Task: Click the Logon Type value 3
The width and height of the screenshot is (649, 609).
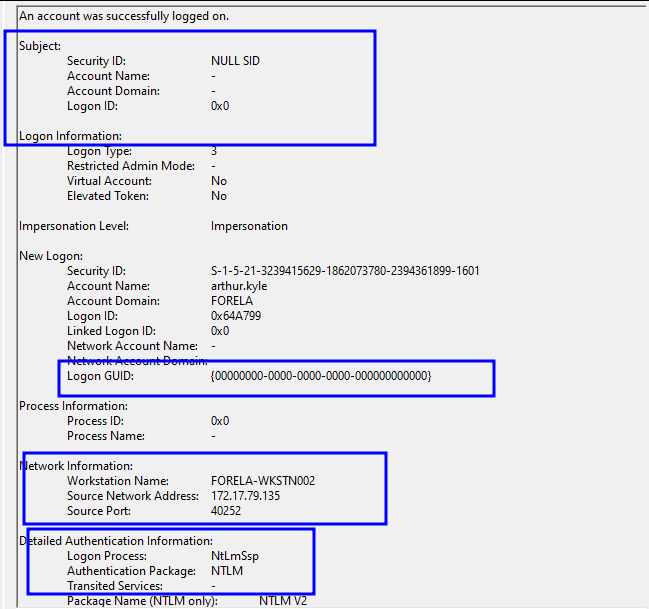Action: (x=214, y=151)
